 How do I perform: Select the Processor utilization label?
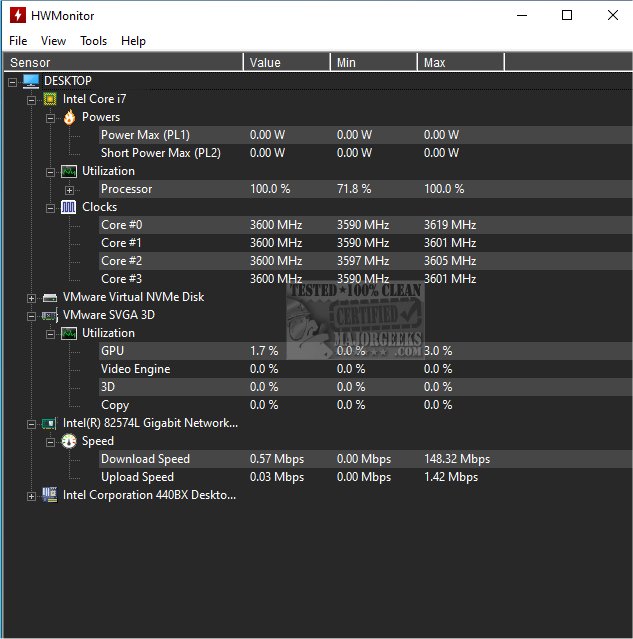(126, 189)
